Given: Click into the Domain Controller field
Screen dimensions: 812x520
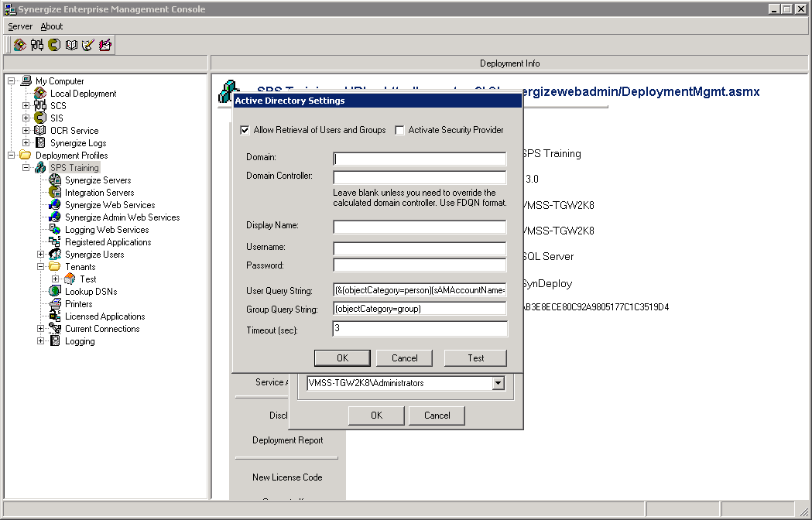Looking at the screenshot, I should point(420,177).
